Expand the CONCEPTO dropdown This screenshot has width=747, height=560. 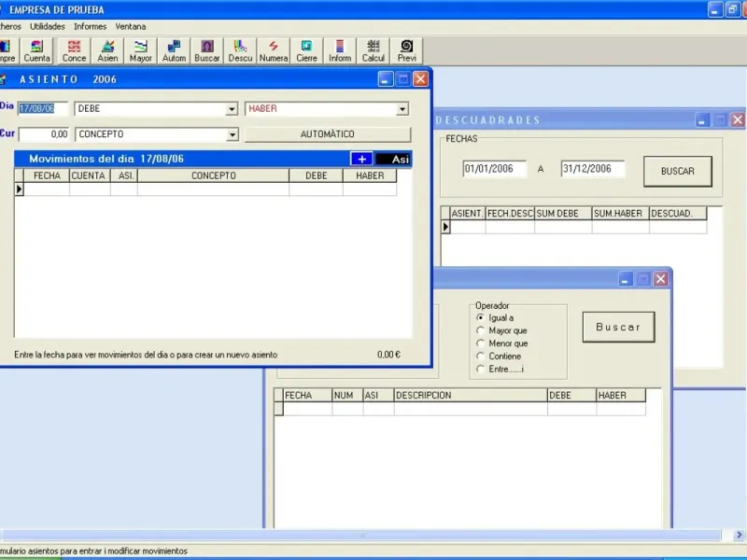[x=232, y=134]
